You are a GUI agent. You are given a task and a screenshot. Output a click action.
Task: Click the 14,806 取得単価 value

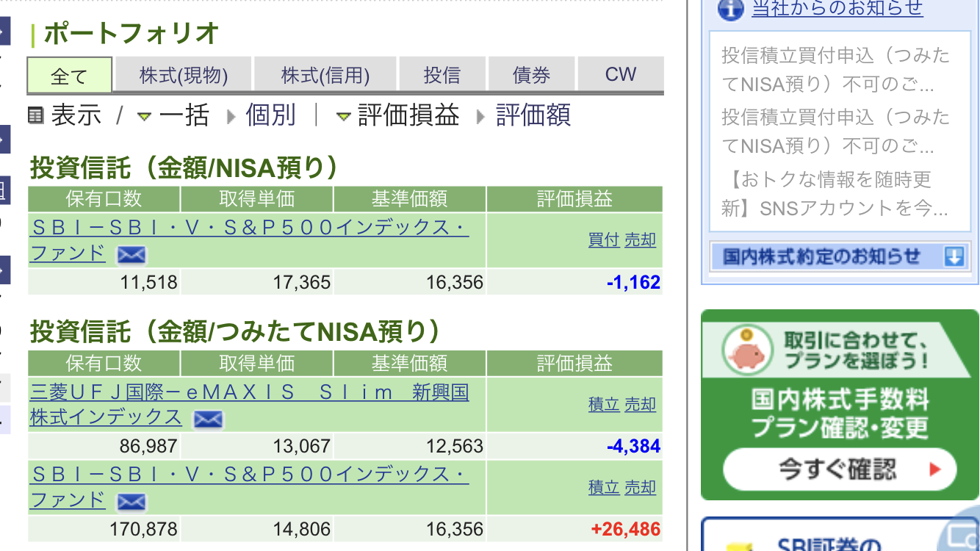tap(302, 529)
